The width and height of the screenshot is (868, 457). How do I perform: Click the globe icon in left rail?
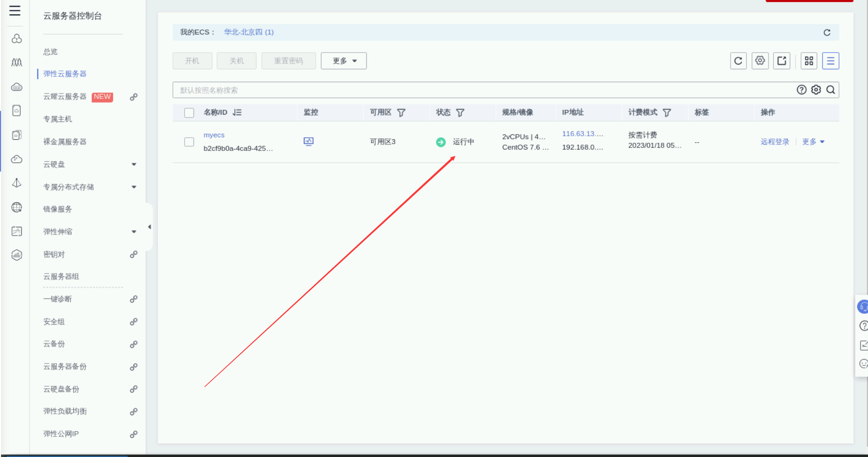(x=17, y=207)
